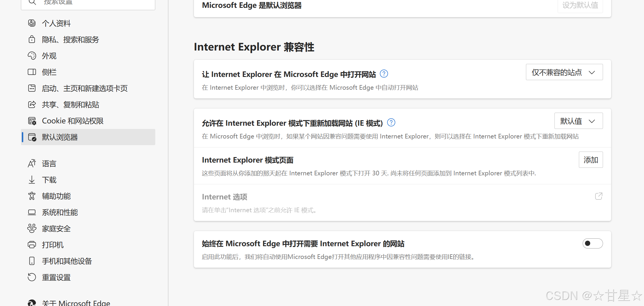
Task: Go to 隐私、搜索和服务 settings
Action: click(x=88, y=39)
